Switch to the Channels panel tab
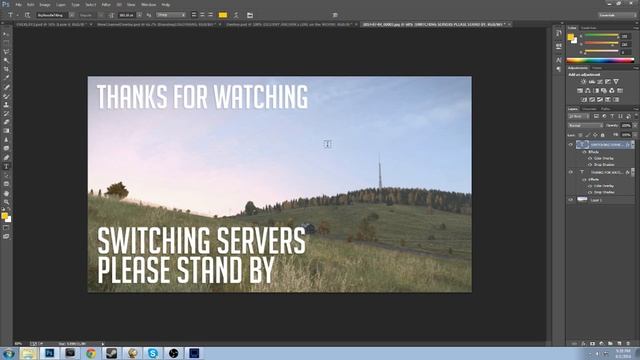 (x=589, y=109)
